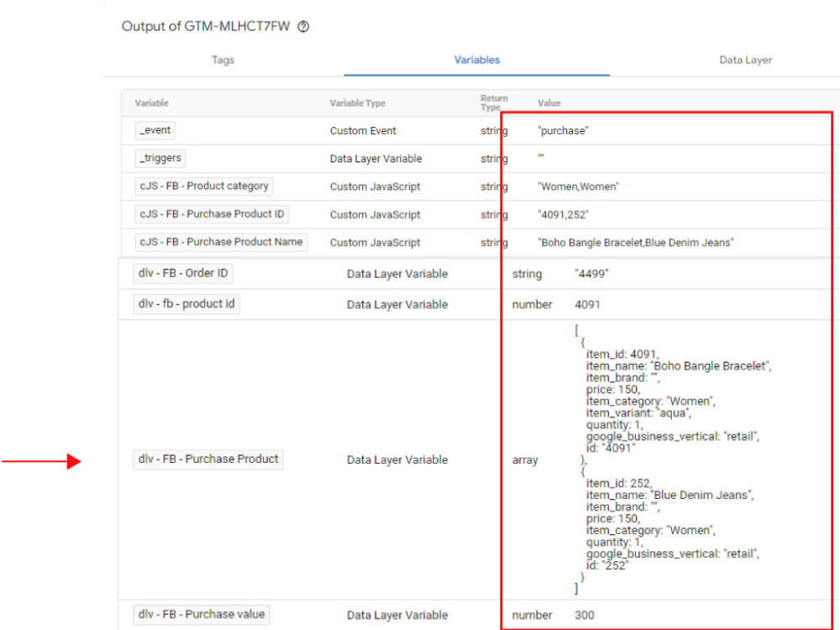Select the dlv - fb - product id variable
This screenshot has height=630, width=840.
coord(185,304)
